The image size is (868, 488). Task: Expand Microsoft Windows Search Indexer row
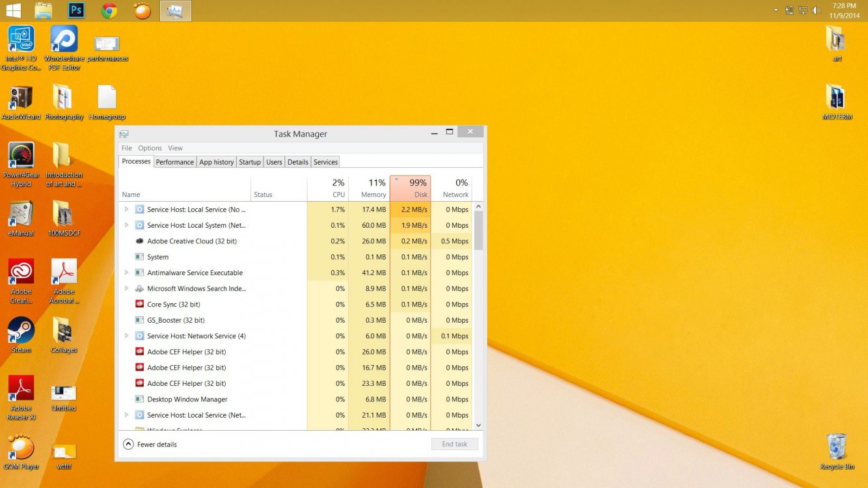pyautogui.click(x=126, y=288)
